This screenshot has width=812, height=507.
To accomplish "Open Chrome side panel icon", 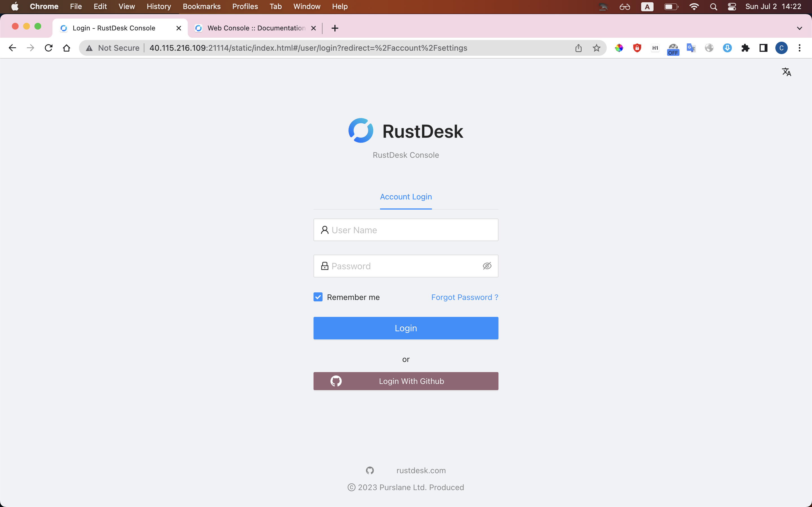I will pos(763,48).
